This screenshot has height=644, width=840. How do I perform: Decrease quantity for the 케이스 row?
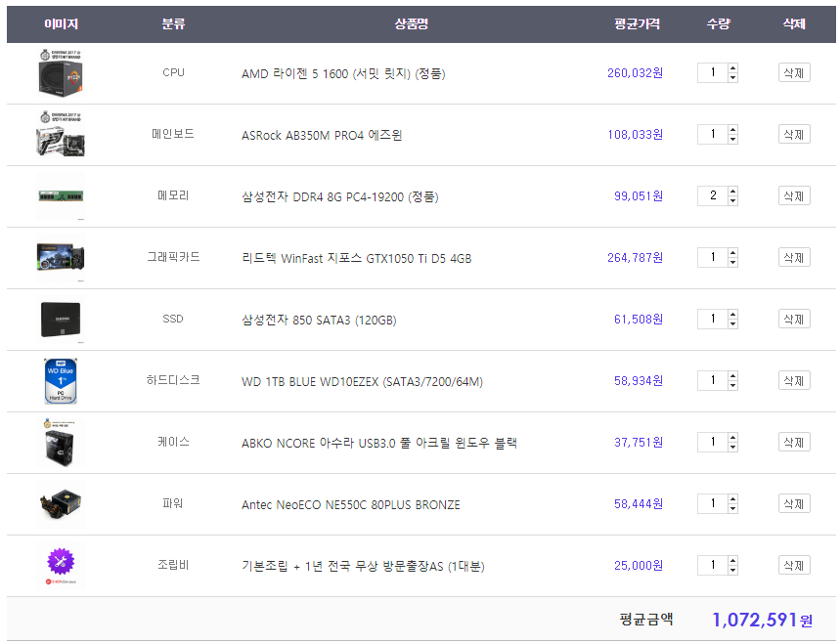click(x=732, y=447)
